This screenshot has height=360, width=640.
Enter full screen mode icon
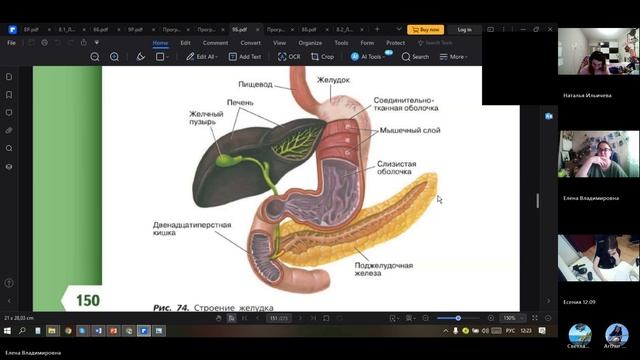pyautogui.click(x=535, y=318)
